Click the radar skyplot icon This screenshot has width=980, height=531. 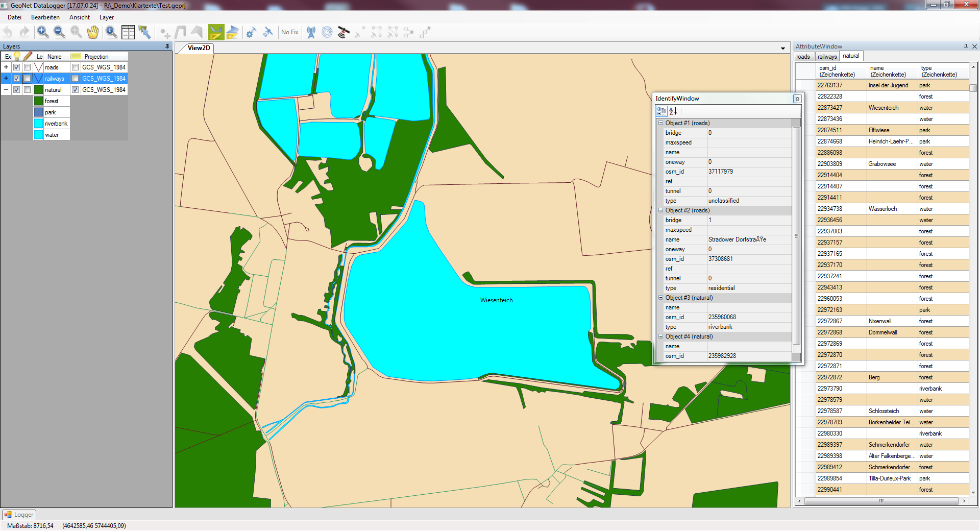click(327, 32)
